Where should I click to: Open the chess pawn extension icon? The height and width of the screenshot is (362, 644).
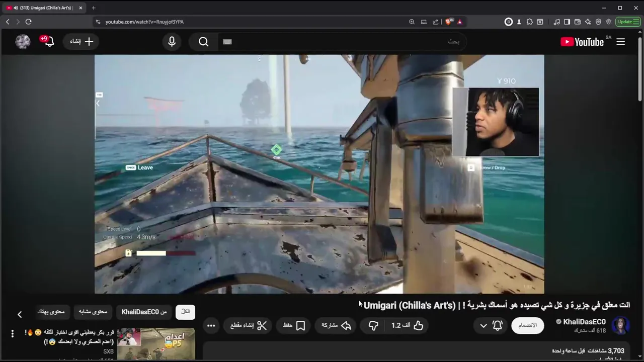pos(520,22)
